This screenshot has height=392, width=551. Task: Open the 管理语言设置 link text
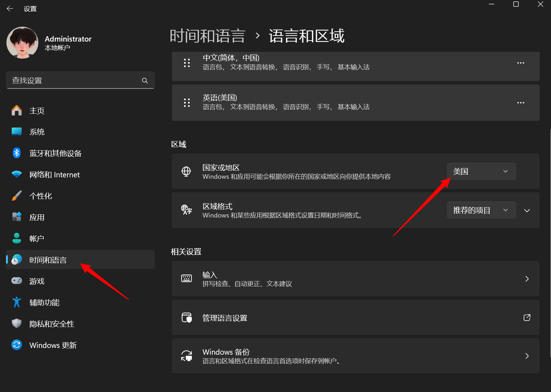225,318
